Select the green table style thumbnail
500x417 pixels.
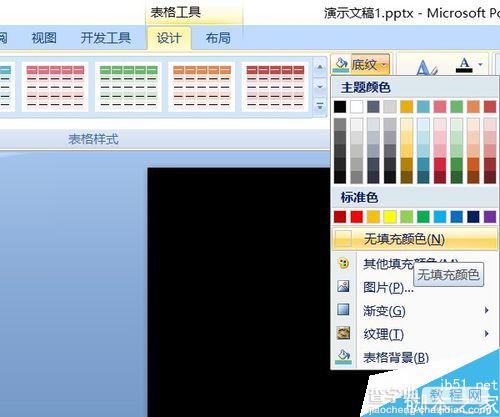click(128, 87)
